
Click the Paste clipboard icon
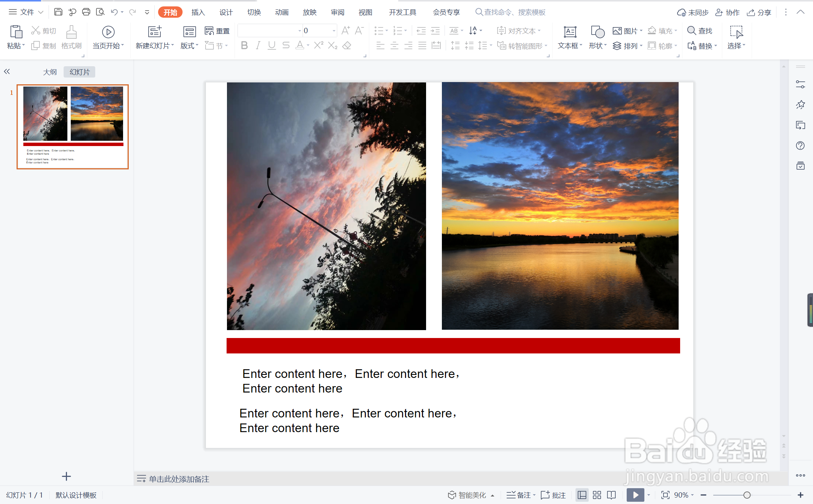click(x=16, y=32)
